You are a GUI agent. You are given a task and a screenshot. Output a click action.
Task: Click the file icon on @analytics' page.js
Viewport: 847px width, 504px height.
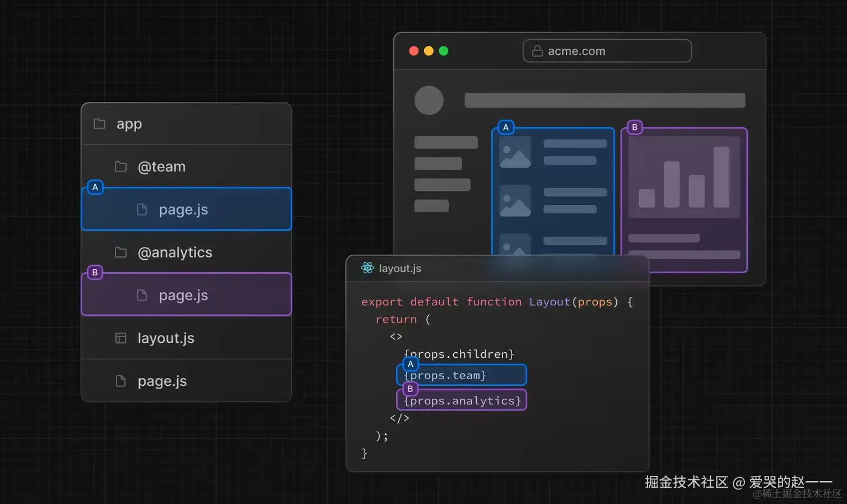tap(142, 295)
